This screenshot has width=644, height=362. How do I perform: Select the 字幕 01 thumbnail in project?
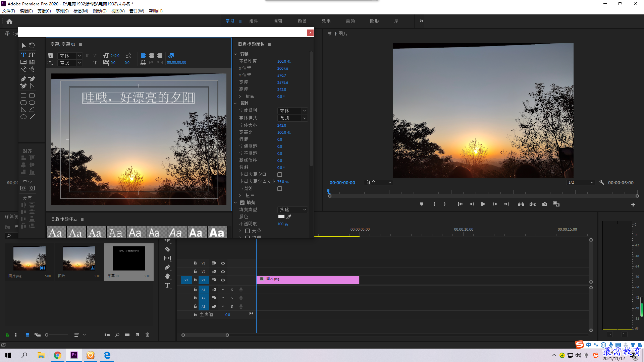click(x=129, y=258)
